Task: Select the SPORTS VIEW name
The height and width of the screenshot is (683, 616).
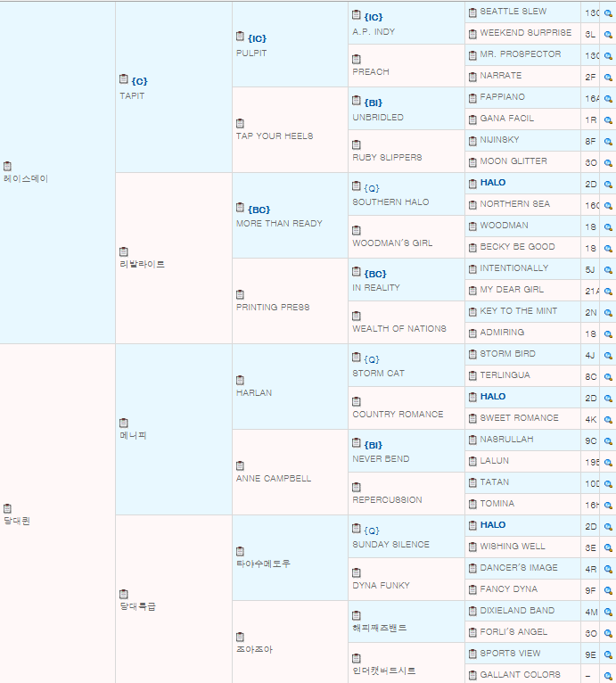Action: click(510, 653)
